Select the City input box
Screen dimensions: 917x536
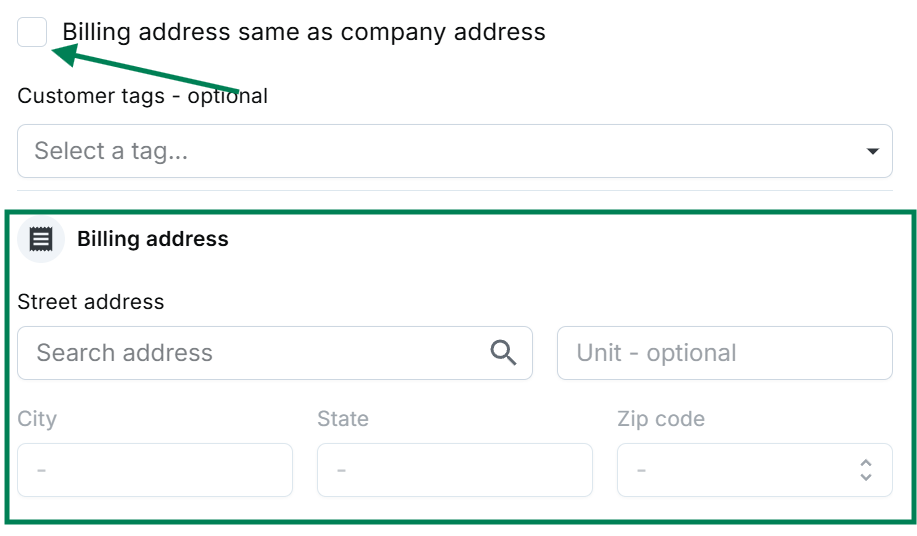[155, 470]
